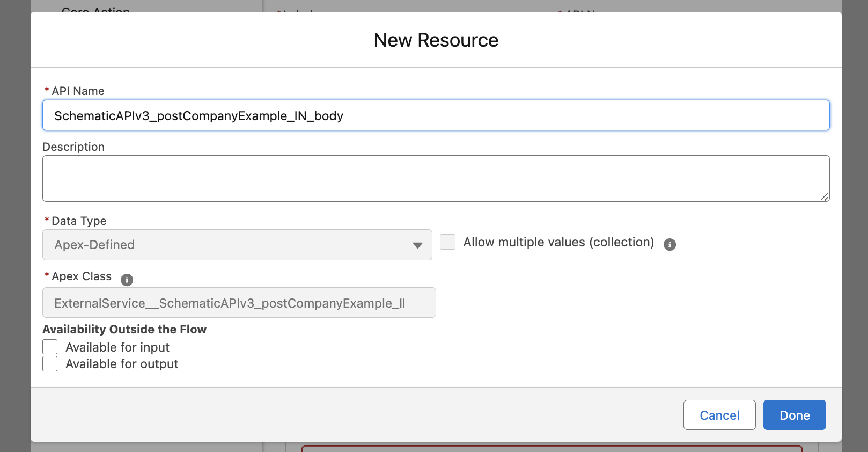The image size is (868, 452).
Task: Click the "Allow multiple values (collection)" label
Action: (558, 242)
